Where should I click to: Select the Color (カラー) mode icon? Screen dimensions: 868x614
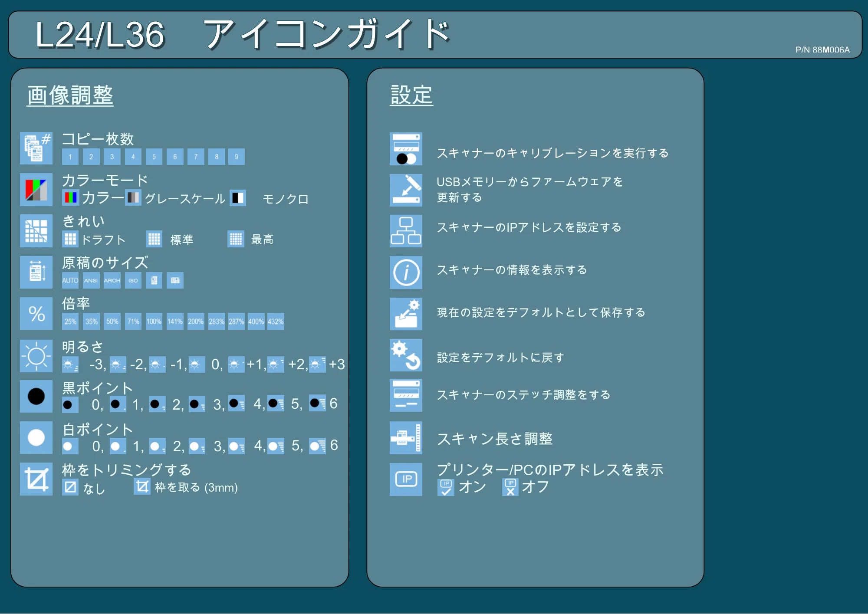point(70,198)
